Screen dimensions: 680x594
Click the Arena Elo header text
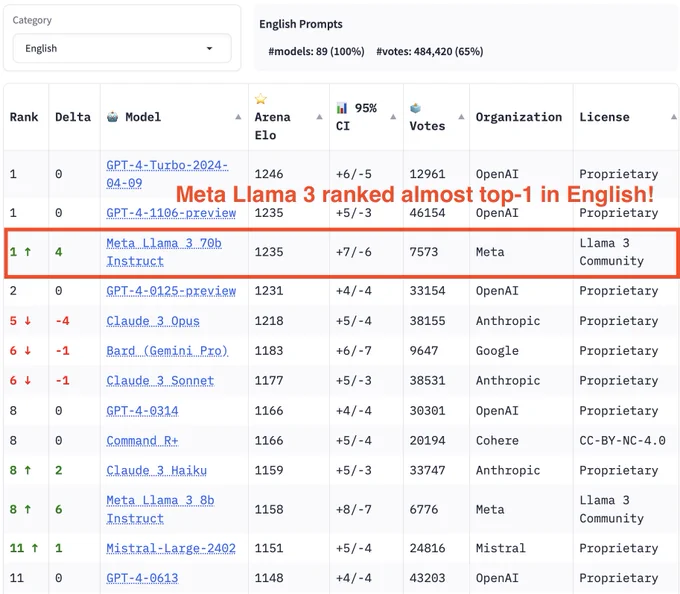coord(272,126)
